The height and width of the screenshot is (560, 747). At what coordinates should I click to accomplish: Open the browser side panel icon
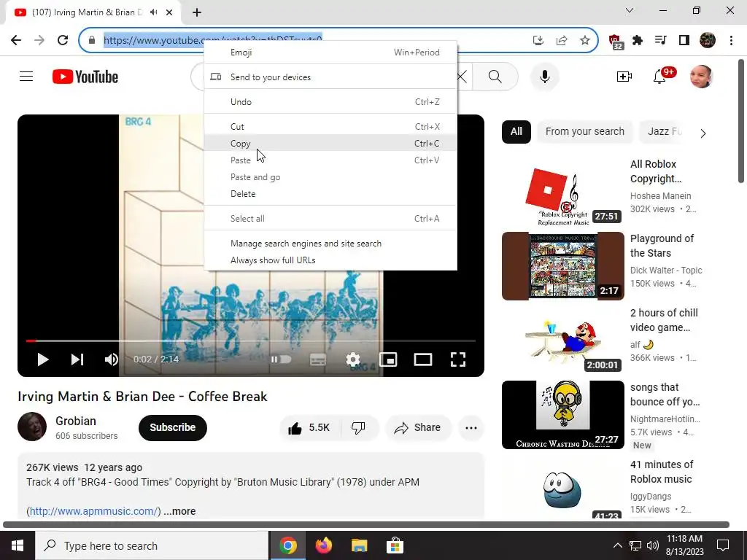pyautogui.click(x=684, y=40)
